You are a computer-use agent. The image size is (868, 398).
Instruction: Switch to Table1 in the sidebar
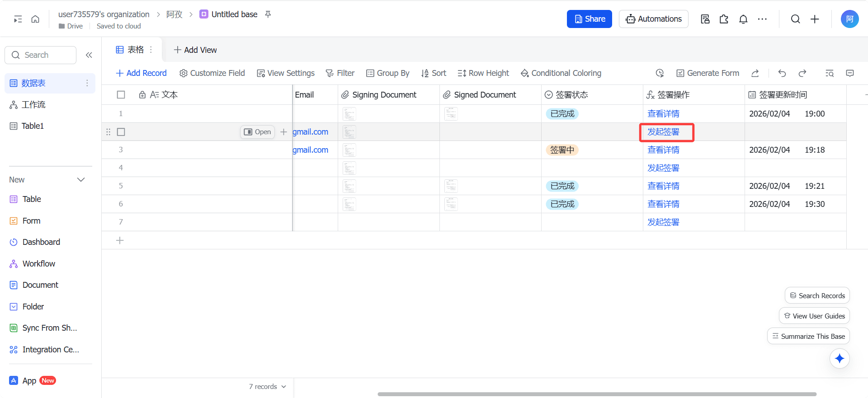(x=33, y=126)
